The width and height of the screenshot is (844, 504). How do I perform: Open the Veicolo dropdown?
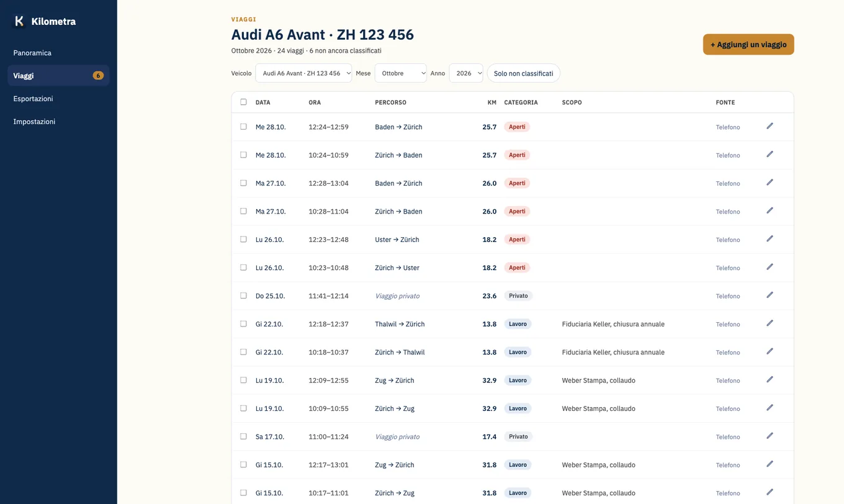click(303, 73)
